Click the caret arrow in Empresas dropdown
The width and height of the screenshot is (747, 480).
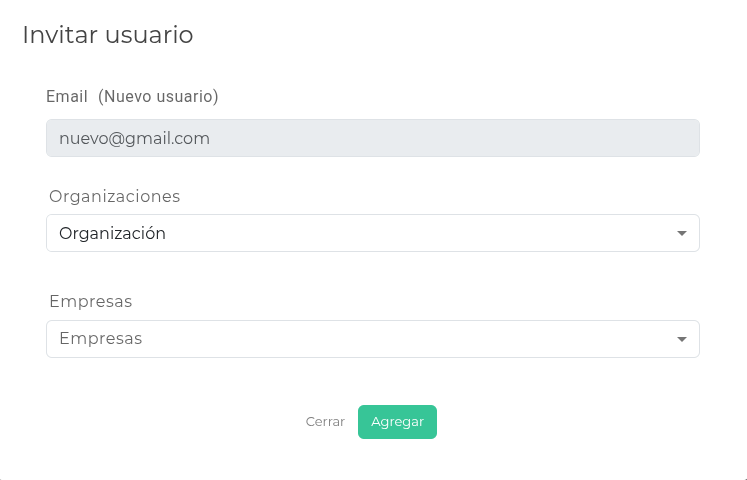coord(682,339)
